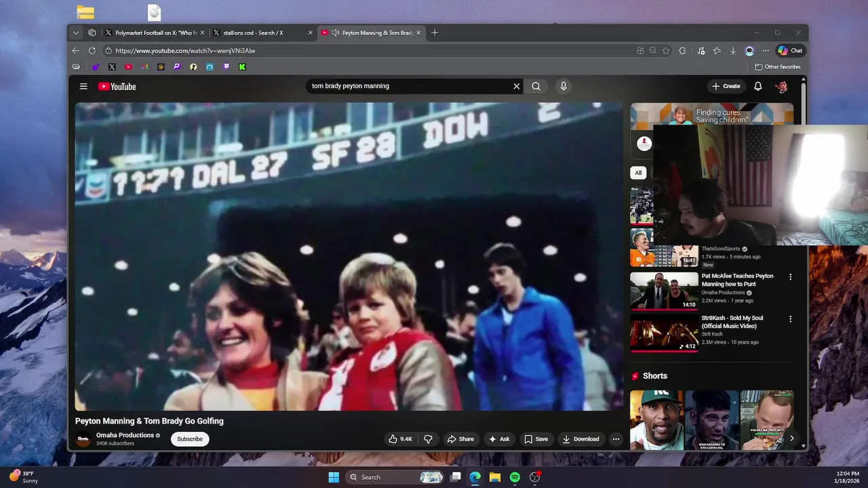Open the first Shorts thumbnail on the left
Screen dimensions: 868x488
(x=656, y=420)
